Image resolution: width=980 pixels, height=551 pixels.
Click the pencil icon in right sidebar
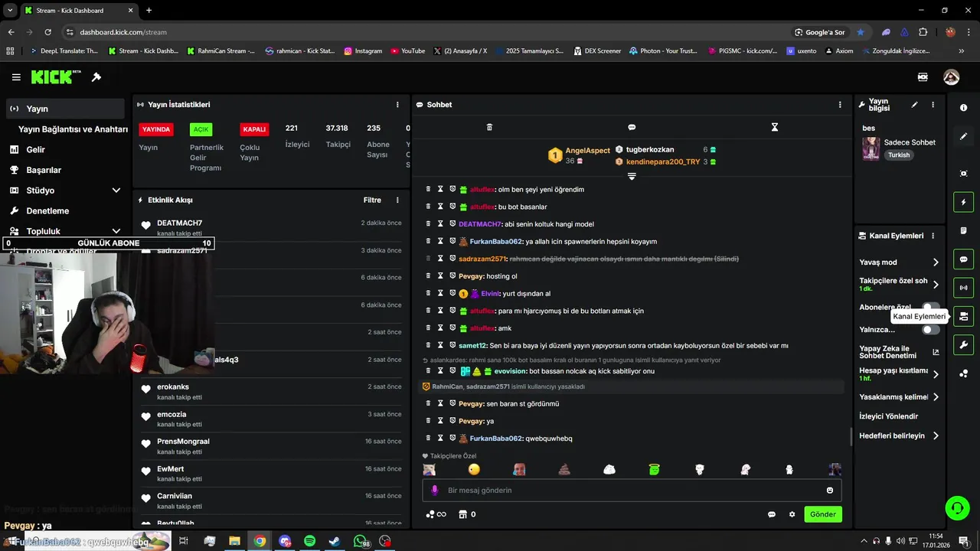(x=964, y=136)
